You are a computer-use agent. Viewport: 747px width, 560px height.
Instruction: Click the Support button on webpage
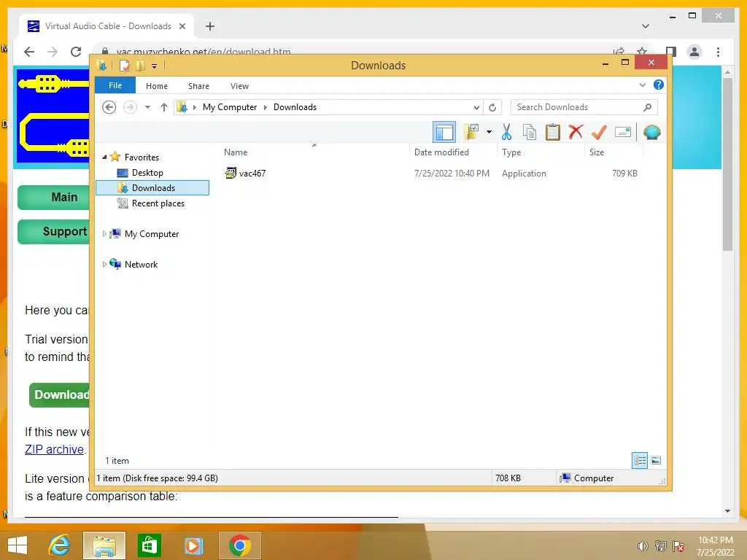[x=54, y=231]
